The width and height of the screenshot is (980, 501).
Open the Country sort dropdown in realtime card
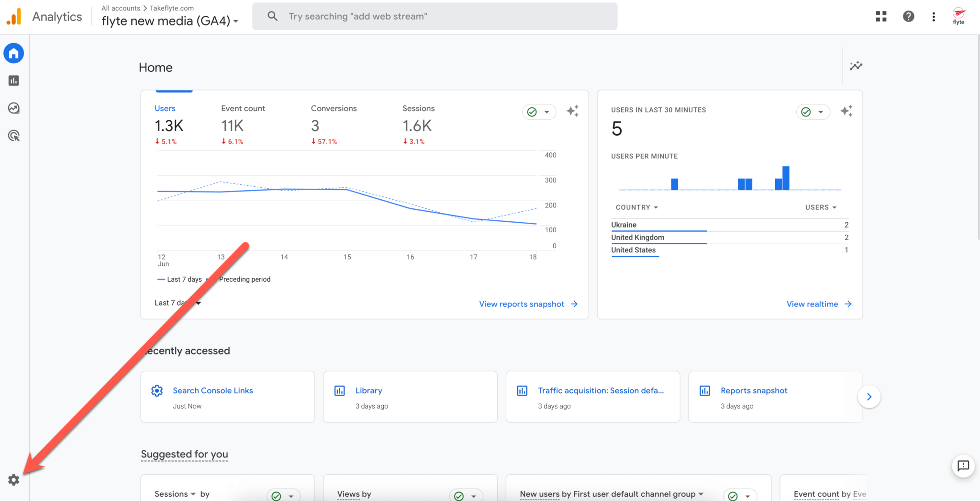coord(636,207)
